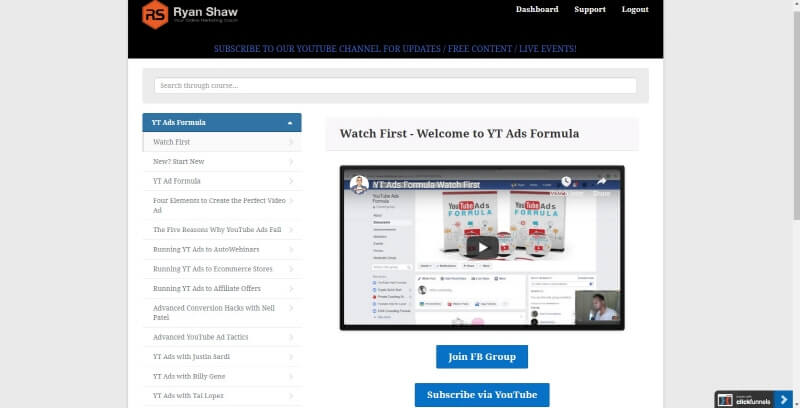This screenshot has height=408, width=800.
Task: Click chevron beside Affiliate Offers lesson
Action: pos(291,289)
